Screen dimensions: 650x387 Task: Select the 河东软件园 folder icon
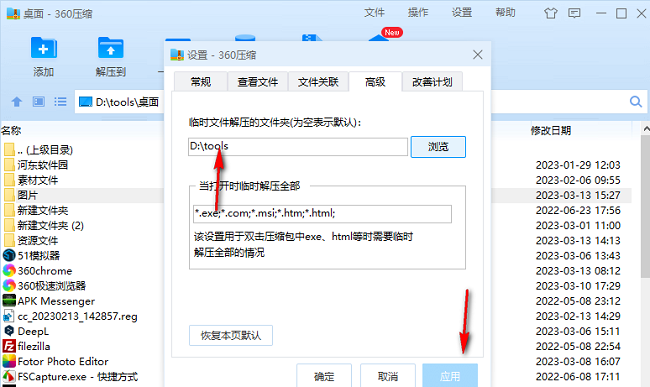tap(9, 165)
